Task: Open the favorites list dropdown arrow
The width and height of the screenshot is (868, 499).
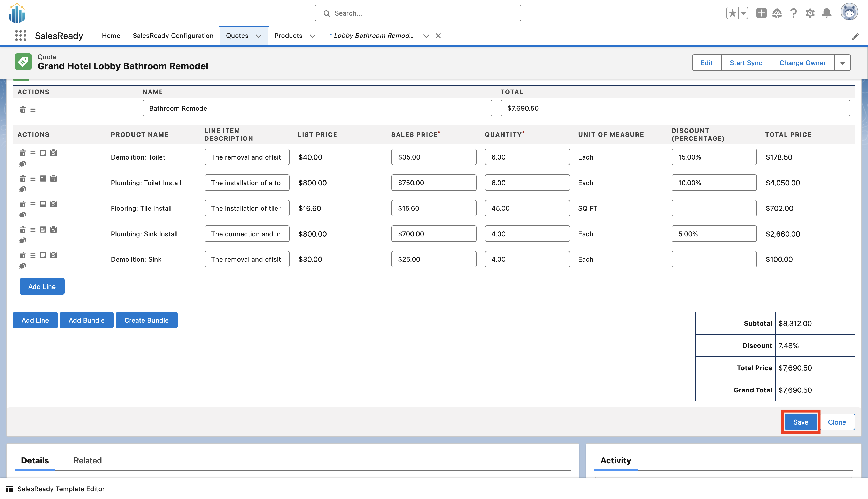Action: [x=743, y=13]
